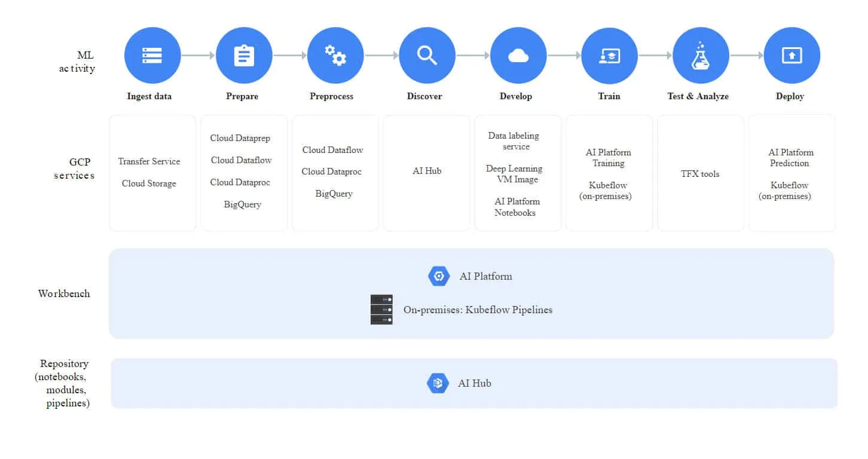Click the Discover magnifying glass icon
This screenshot has width=868, height=459.
click(x=427, y=54)
